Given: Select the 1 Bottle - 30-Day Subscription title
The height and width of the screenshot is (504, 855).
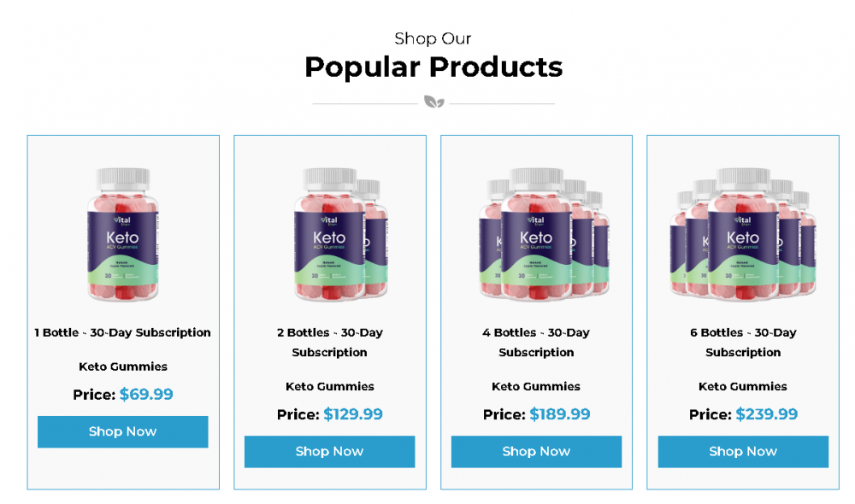Looking at the screenshot, I should coord(122,332).
